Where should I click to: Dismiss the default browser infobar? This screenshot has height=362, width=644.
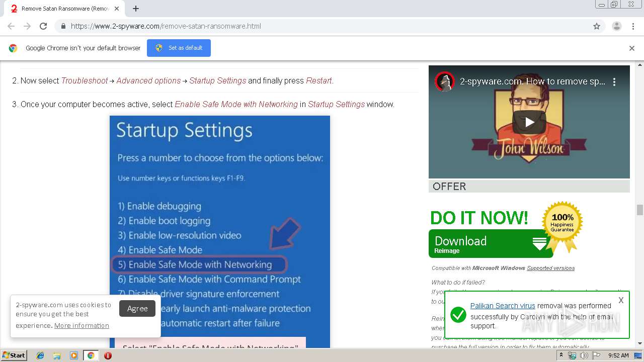point(632,48)
